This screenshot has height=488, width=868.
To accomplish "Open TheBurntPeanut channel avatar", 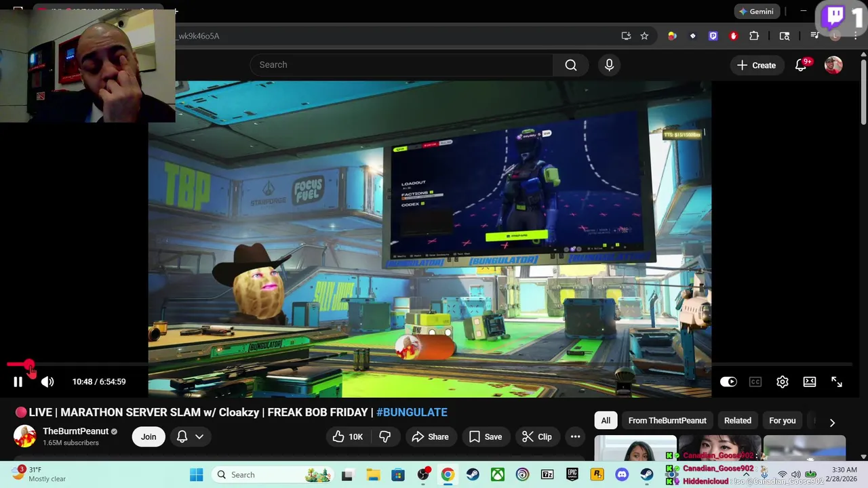I will click(x=24, y=436).
